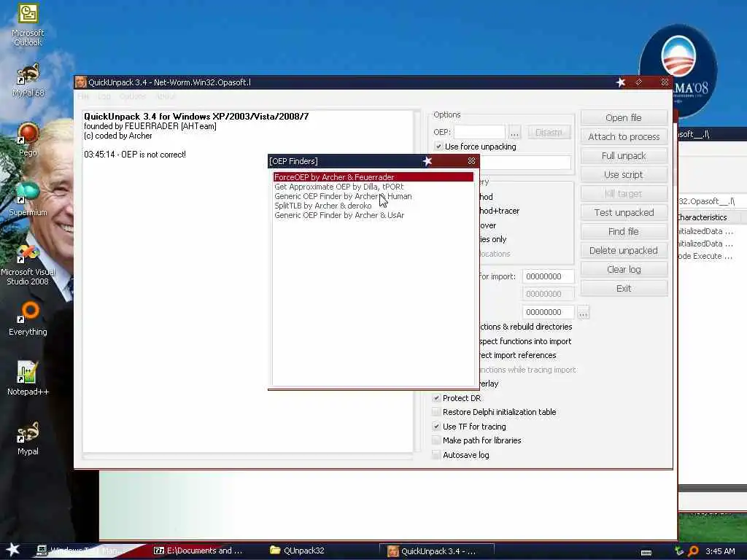Open the Log menu in QuickUnpack
This screenshot has width=747, height=560.
pyautogui.click(x=104, y=97)
